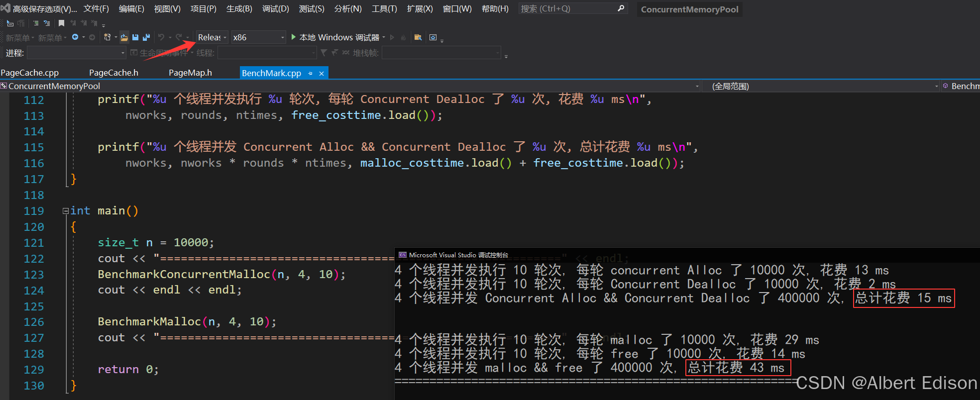Screen dimensions: 980x400
Task: Open the process (进程) dropdown
Action: click(x=77, y=53)
